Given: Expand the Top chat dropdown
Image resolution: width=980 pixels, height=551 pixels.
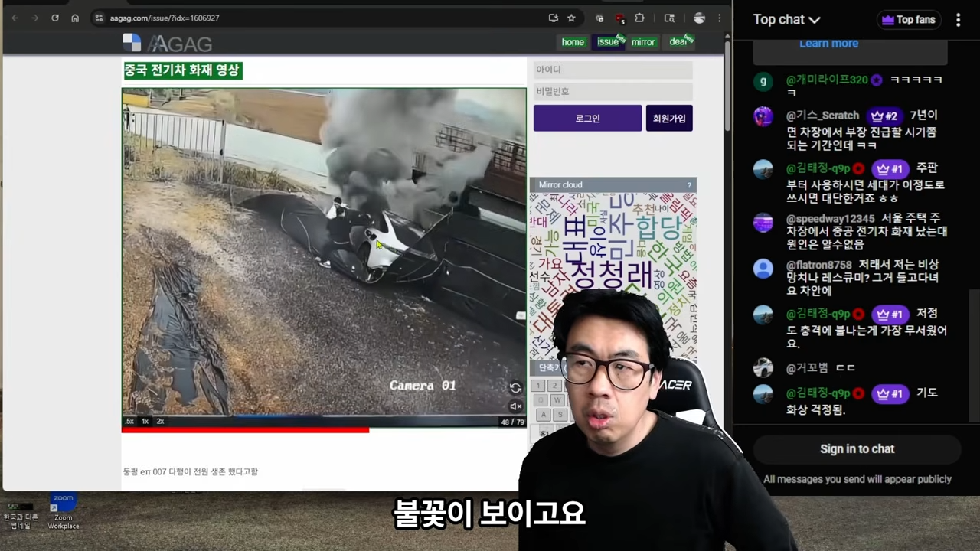Looking at the screenshot, I should [x=786, y=20].
